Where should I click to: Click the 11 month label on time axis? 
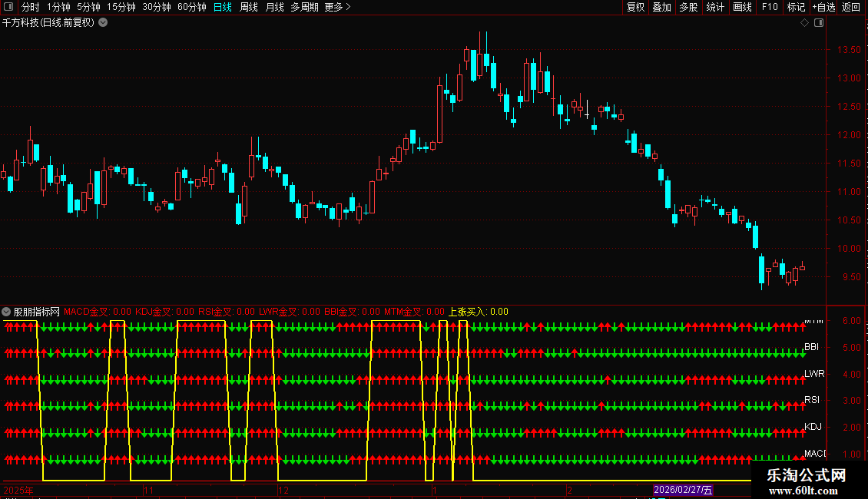[x=148, y=491]
